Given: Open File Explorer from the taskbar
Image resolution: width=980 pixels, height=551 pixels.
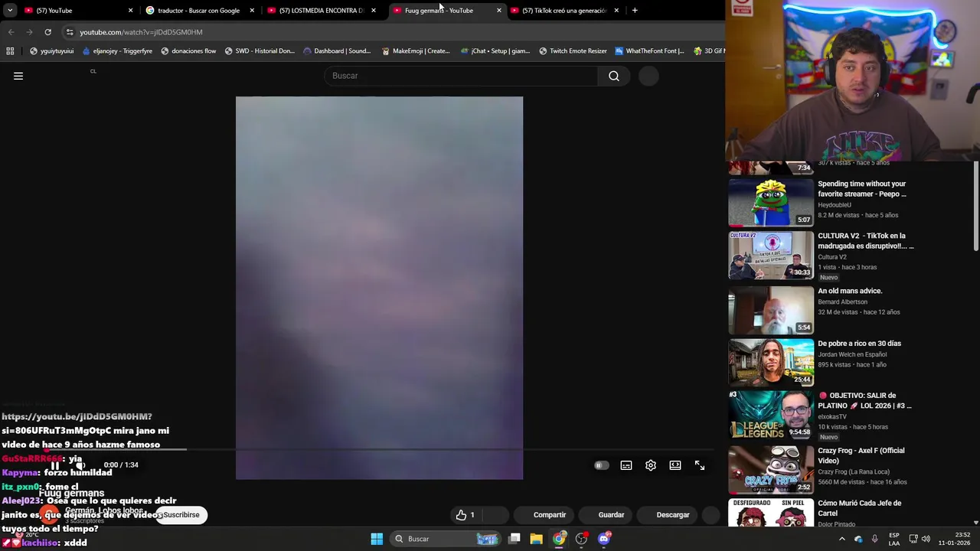Looking at the screenshot, I should click(536, 539).
